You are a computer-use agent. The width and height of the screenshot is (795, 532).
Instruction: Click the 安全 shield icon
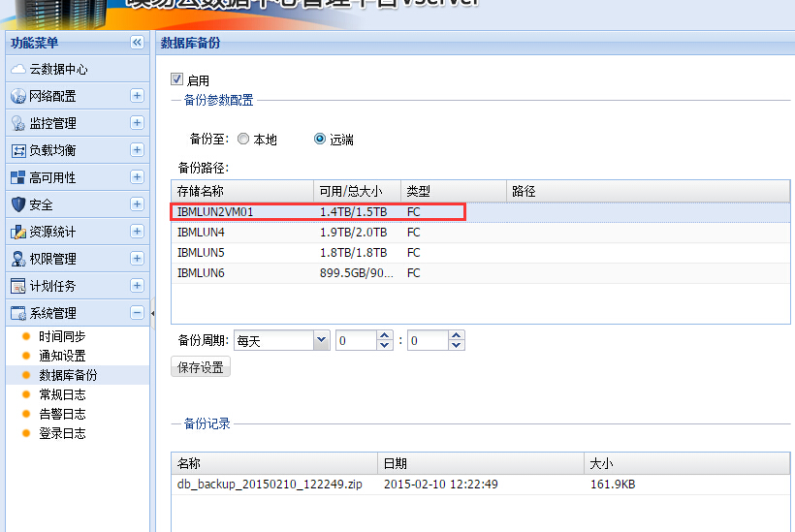pos(17,204)
